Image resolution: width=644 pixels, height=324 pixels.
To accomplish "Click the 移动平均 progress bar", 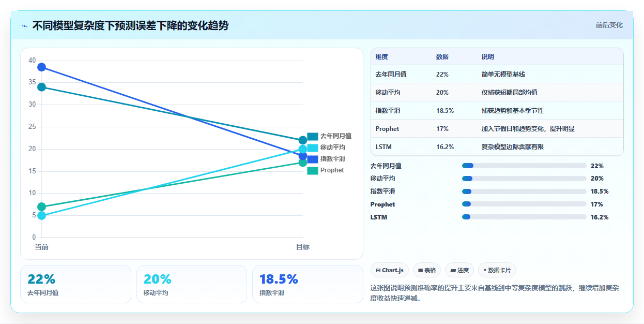I will tap(524, 179).
